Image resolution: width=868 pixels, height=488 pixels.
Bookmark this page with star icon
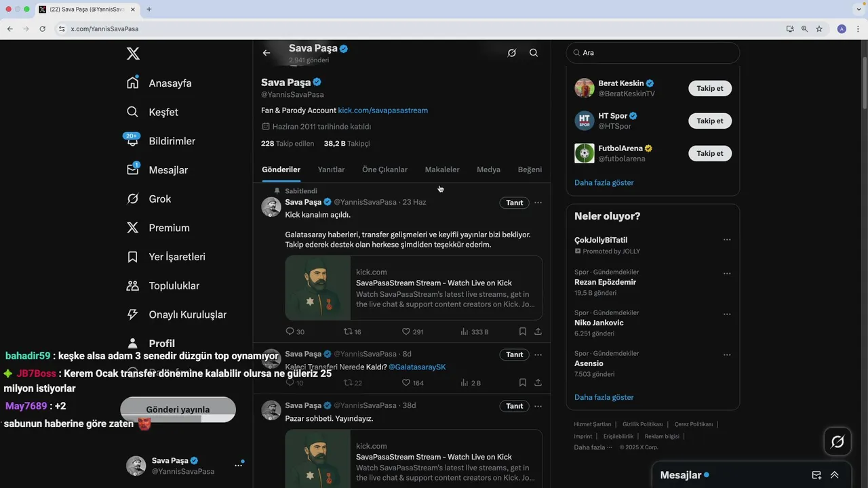point(819,29)
